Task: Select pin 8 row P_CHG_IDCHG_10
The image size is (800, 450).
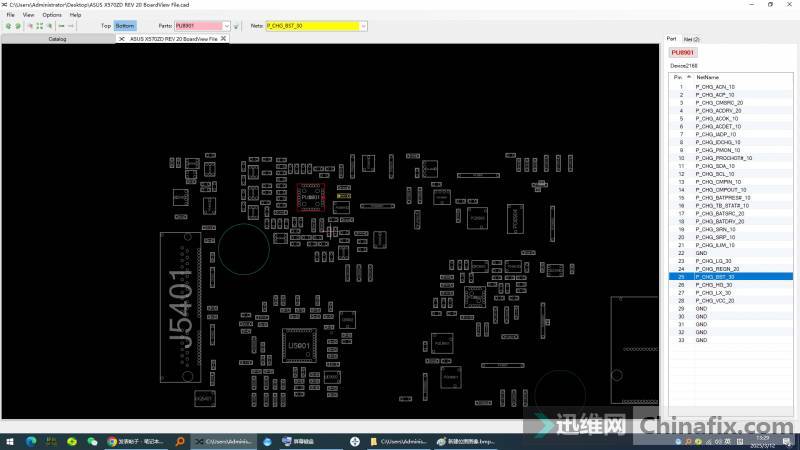Action: [x=731, y=142]
